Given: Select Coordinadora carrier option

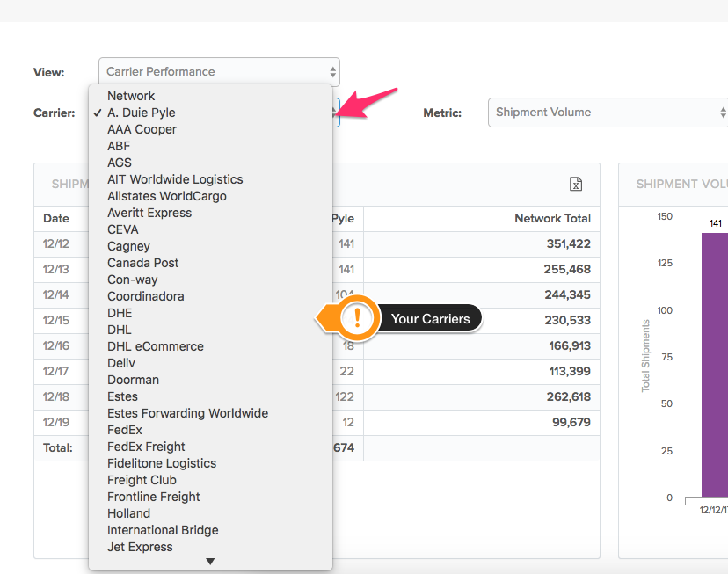Looking at the screenshot, I should click(210, 296).
